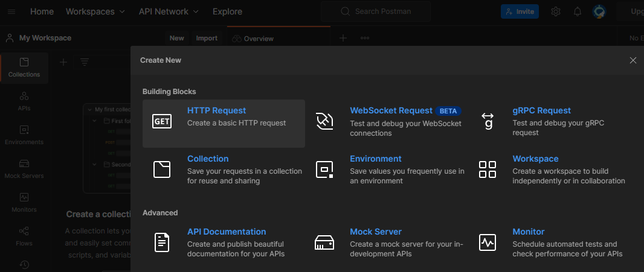This screenshot has width=644, height=272.
Task: Click the Invite button
Action: (x=520, y=11)
